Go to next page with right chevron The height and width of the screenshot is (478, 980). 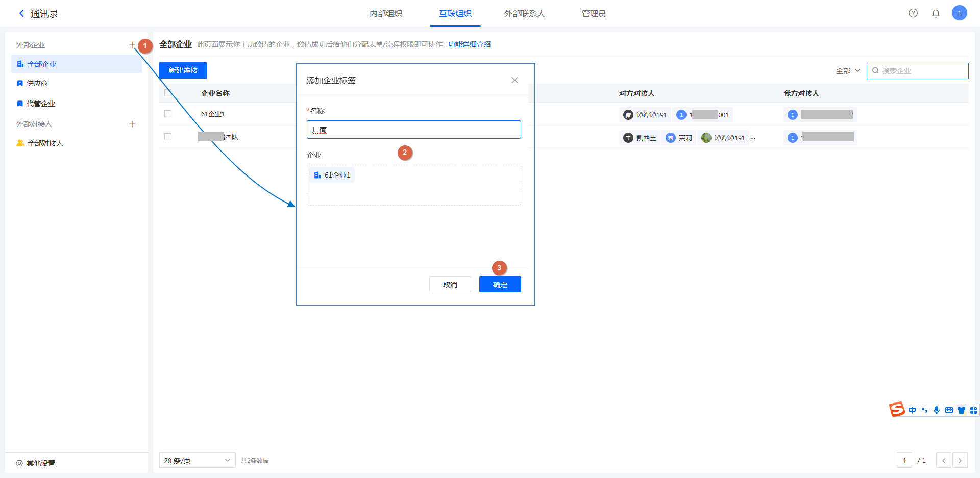click(960, 460)
